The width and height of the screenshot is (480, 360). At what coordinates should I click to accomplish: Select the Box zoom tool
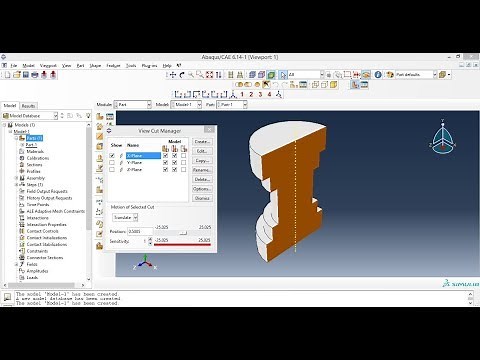point(200,75)
